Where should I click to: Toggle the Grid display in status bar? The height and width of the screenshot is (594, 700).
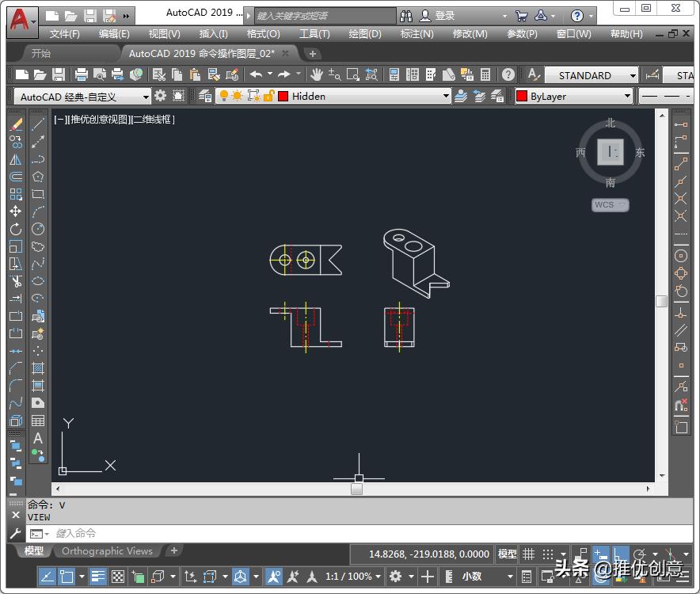coord(527,554)
